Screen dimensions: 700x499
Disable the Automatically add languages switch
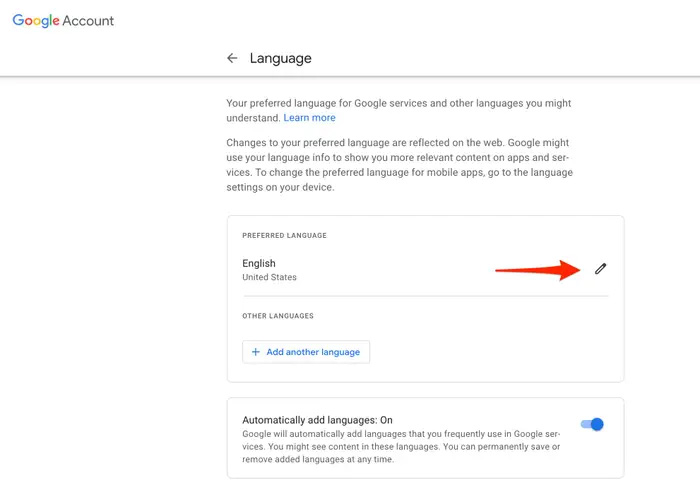click(x=591, y=424)
